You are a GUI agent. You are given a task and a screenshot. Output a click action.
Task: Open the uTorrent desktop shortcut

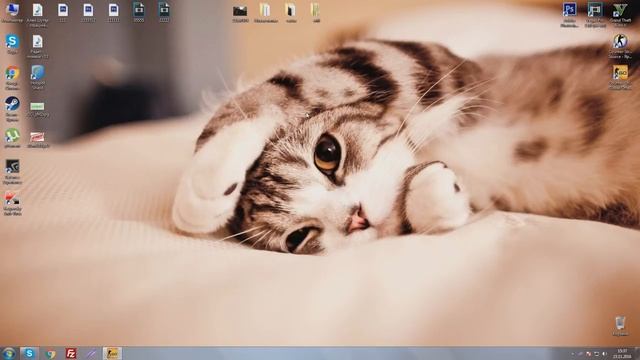(x=12, y=138)
